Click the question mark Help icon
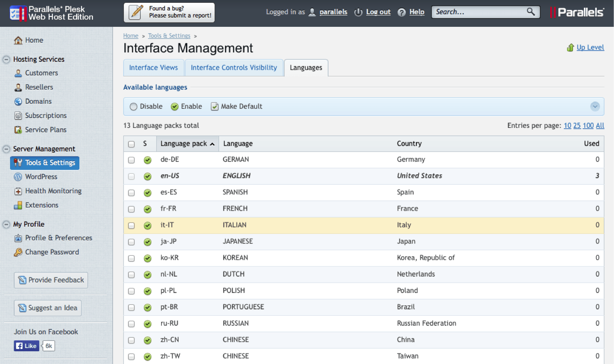This screenshot has height=364, width=614. coord(401,12)
